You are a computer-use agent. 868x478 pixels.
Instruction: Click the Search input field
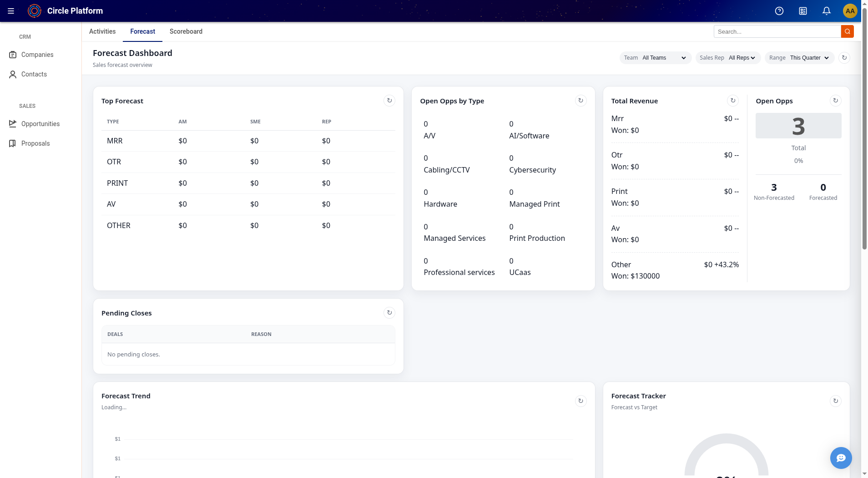(777, 31)
